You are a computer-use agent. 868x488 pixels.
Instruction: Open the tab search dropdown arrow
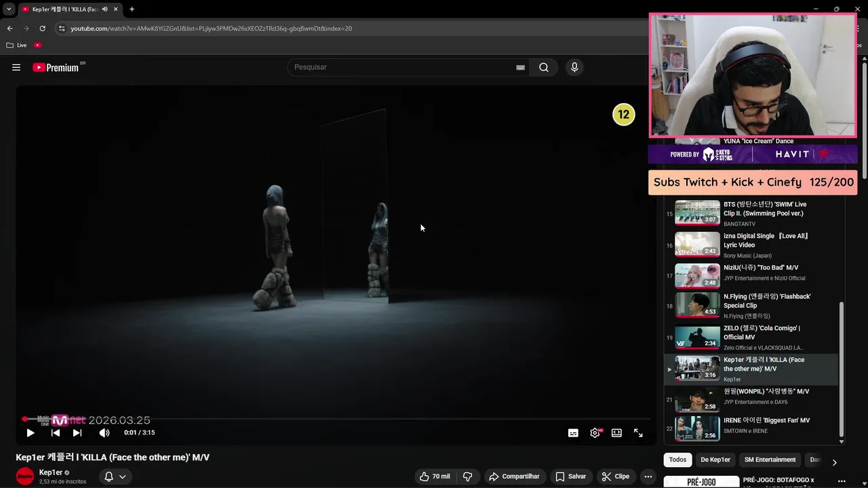click(x=9, y=9)
